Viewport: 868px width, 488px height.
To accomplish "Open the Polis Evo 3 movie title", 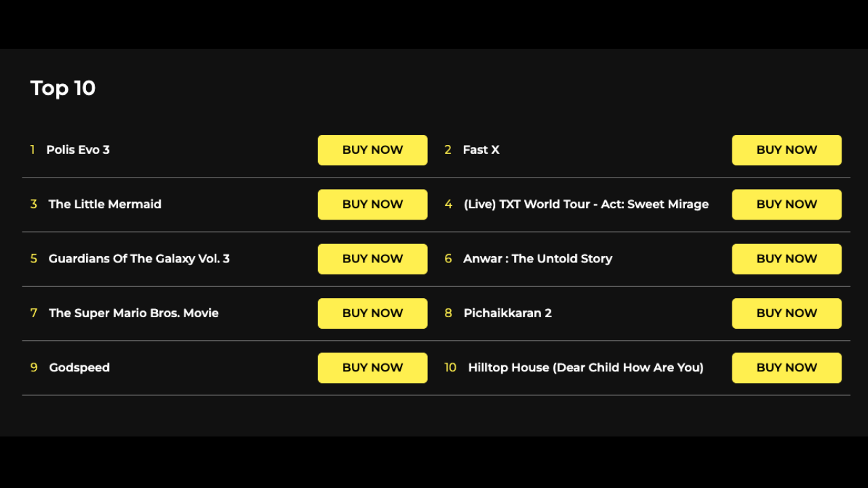I will pyautogui.click(x=78, y=150).
